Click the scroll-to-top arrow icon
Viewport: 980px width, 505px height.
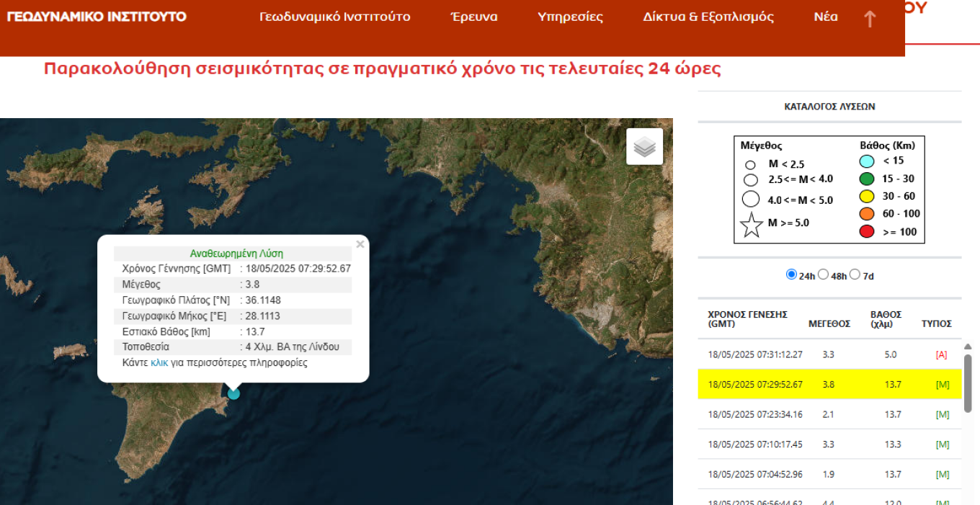(870, 19)
